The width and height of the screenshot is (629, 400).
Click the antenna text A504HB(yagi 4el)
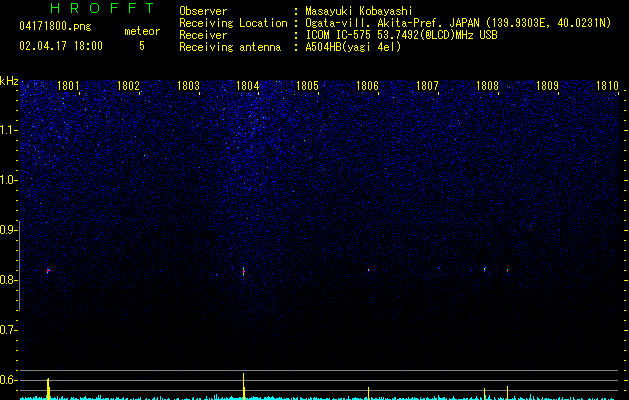tap(353, 47)
